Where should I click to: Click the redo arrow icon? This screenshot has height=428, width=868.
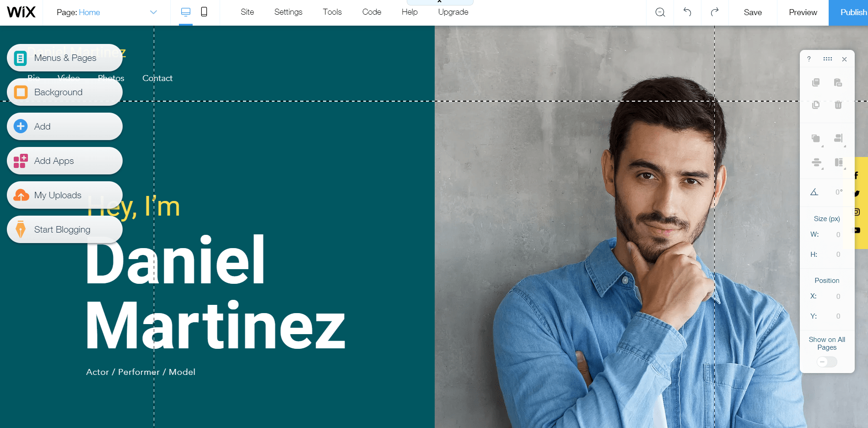click(715, 12)
